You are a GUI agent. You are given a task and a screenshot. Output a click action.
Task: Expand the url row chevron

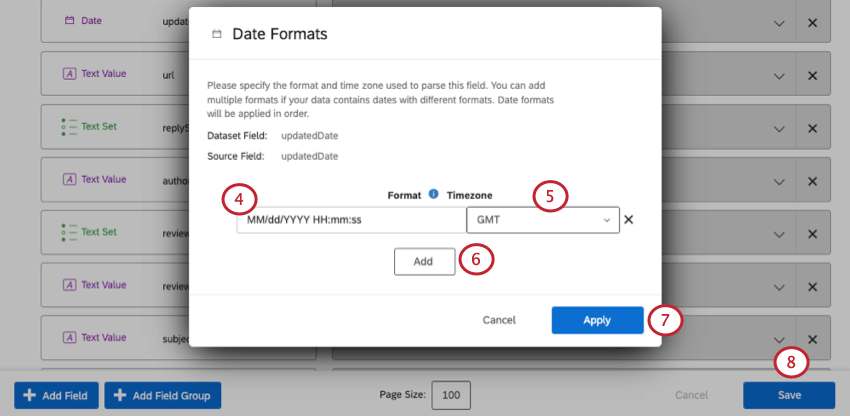tap(780, 75)
